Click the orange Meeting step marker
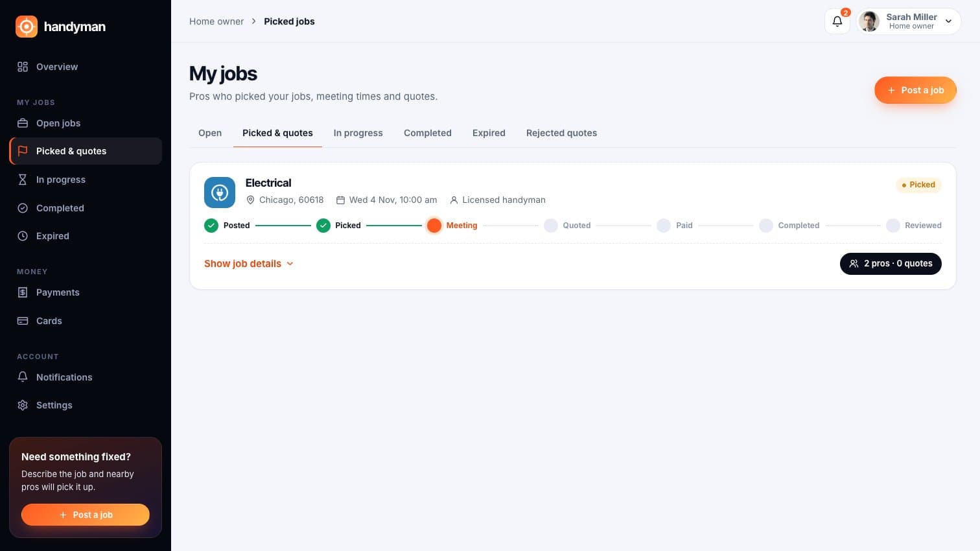The height and width of the screenshot is (551, 980). click(434, 226)
